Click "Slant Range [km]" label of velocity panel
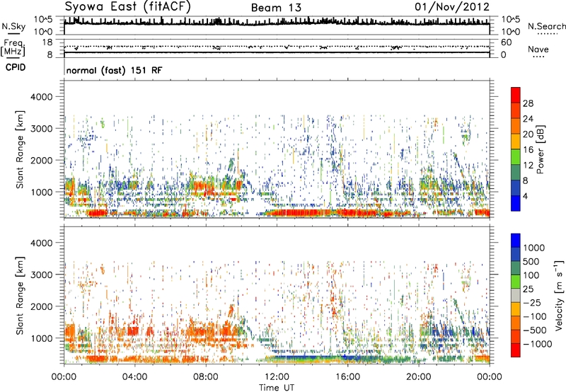The width and height of the screenshot is (566, 392). pos(20,296)
